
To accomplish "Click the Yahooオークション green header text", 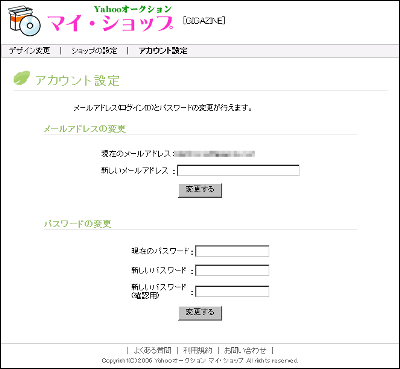I will [x=133, y=9].
